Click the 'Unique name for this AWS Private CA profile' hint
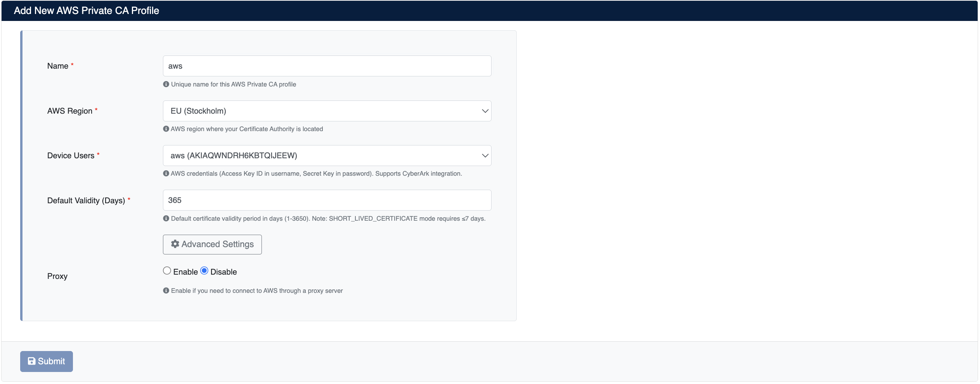This screenshot has height=384, width=980. (x=234, y=84)
